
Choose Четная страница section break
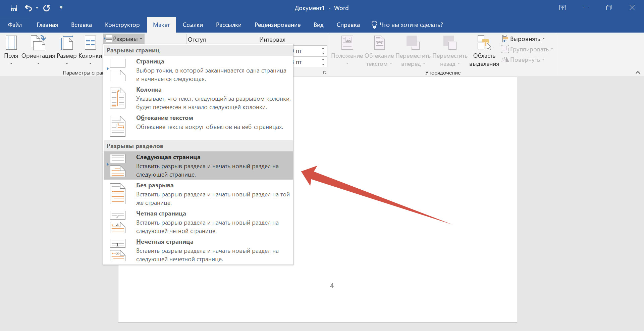pos(198,222)
